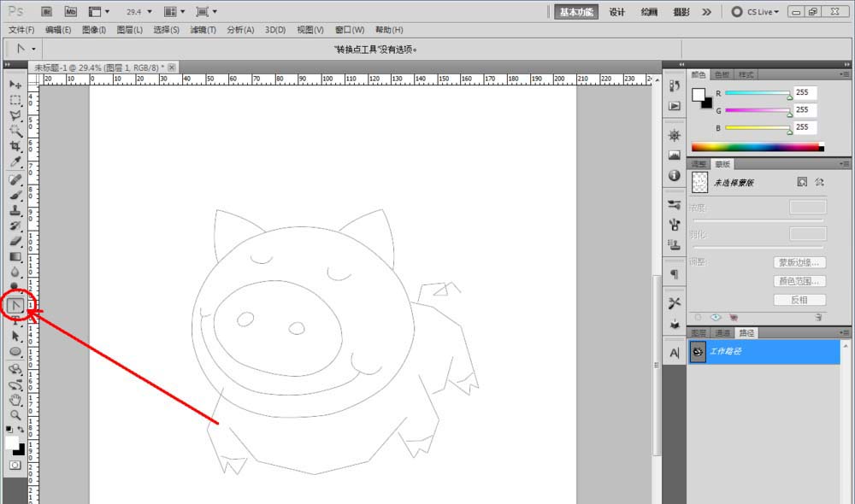Select the 3D Rotate tool
Viewport: 855px width, 504px height.
pyautogui.click(x=15, y=369)
